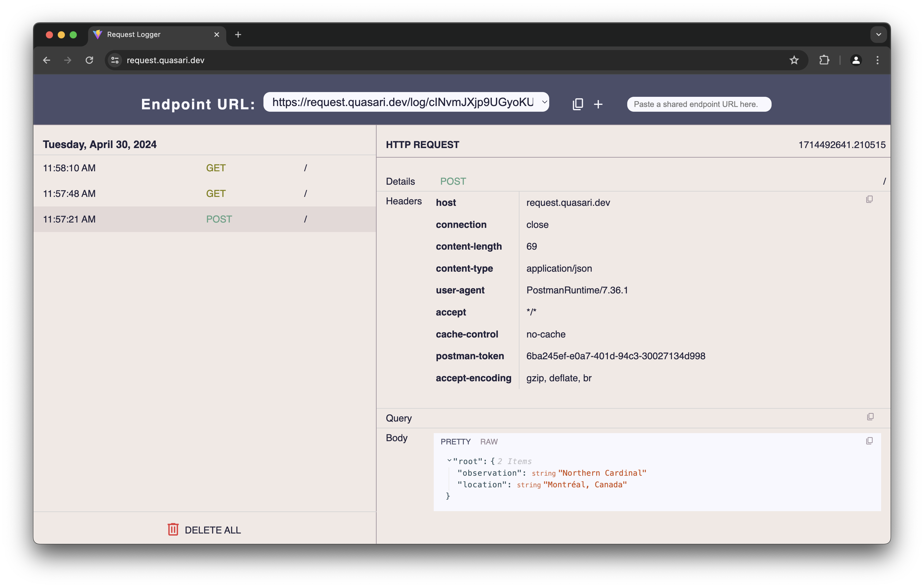
Task: Click the cache-control value no-cache
Action: click(x=546, y=334)
